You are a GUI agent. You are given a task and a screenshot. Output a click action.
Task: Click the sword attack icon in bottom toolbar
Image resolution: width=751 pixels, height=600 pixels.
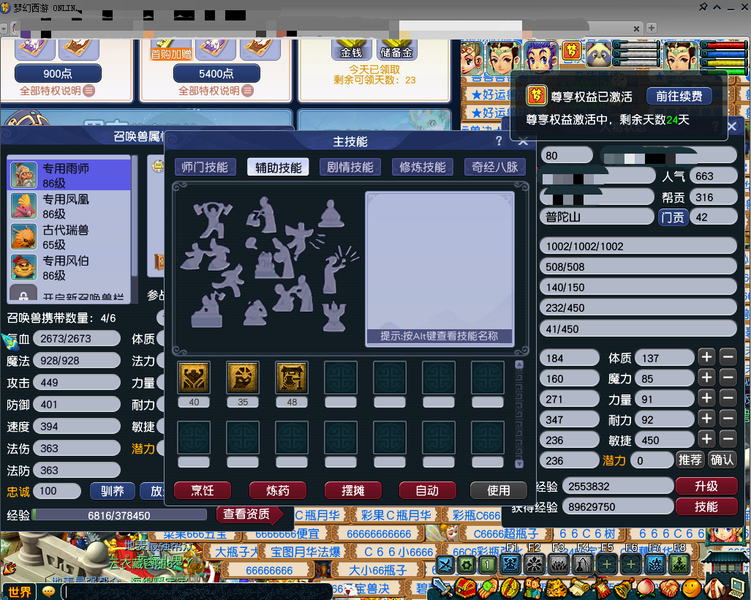coord(442,587)
